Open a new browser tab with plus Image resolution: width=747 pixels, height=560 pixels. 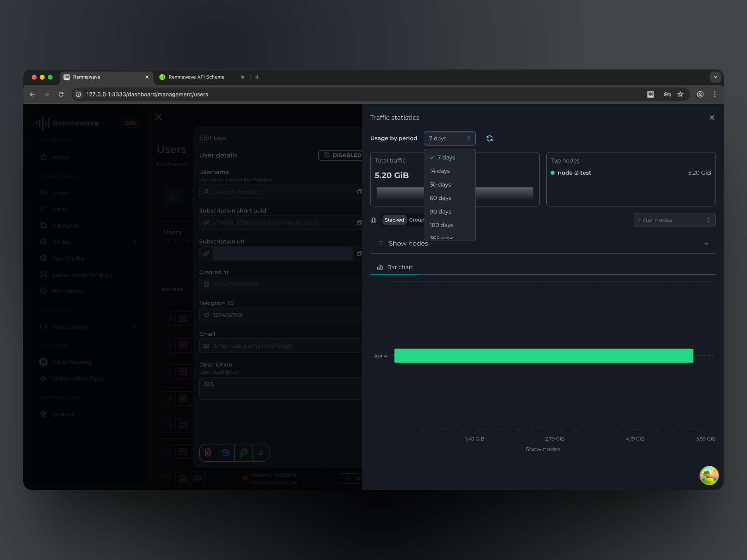(257, 77)
